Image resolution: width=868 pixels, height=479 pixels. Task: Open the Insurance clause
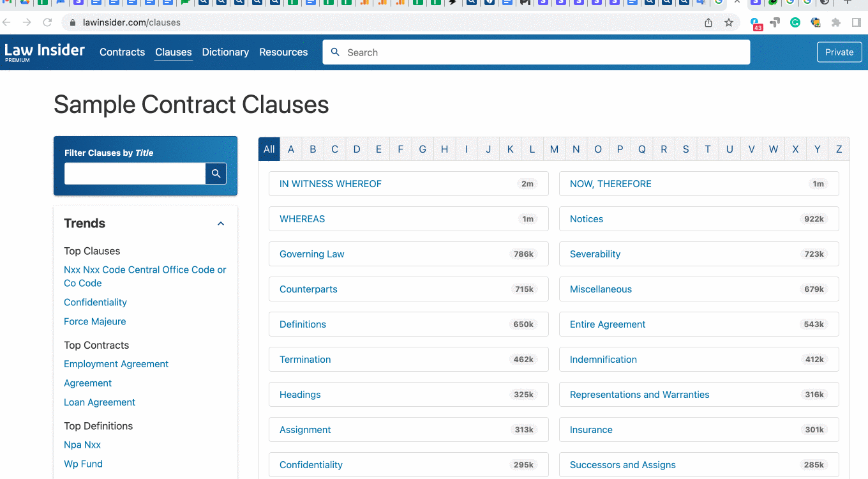coord(699,430)
